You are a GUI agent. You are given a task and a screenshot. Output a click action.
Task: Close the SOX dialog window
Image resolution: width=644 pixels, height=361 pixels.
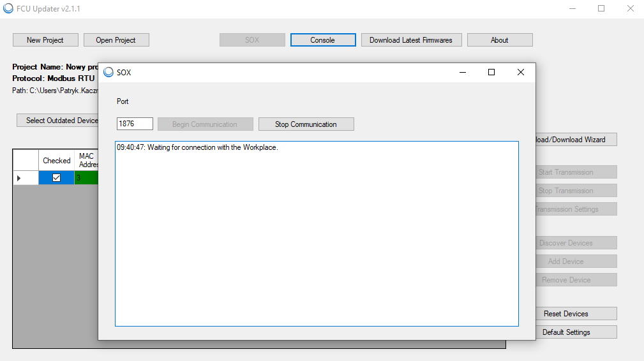pyautogui.click(x=520, y=73)
